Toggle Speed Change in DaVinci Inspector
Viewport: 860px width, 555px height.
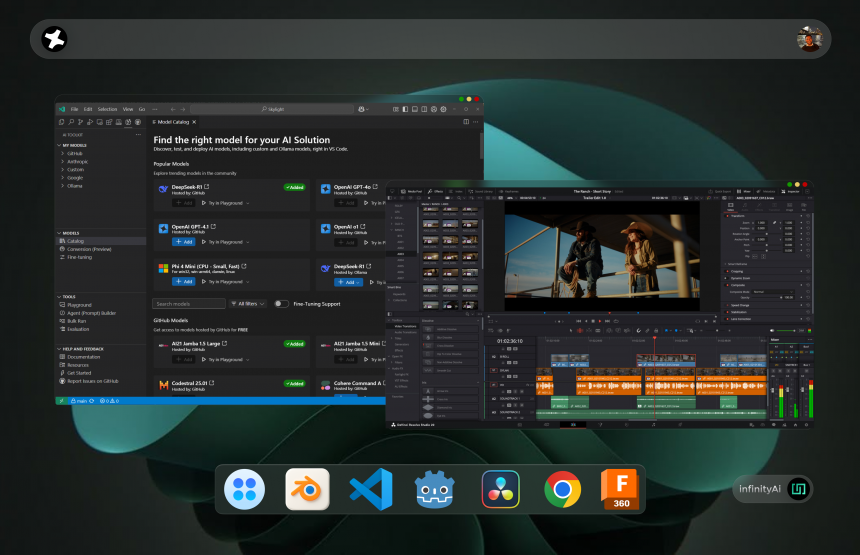[x=727, y=305]
